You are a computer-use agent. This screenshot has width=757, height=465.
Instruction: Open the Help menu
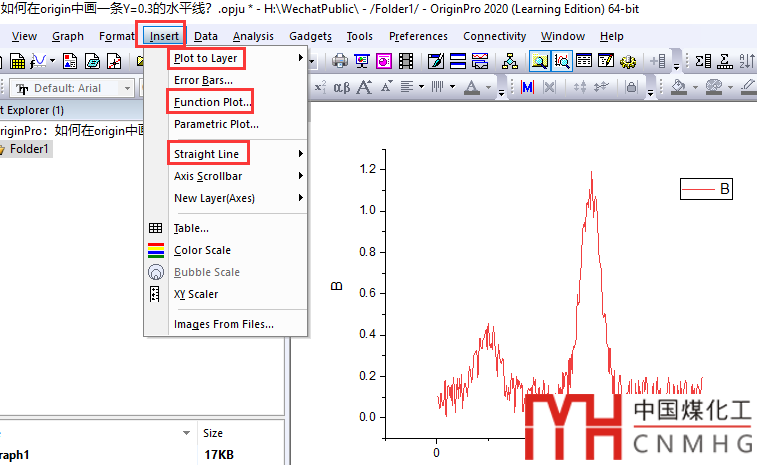tap(612, 36)
